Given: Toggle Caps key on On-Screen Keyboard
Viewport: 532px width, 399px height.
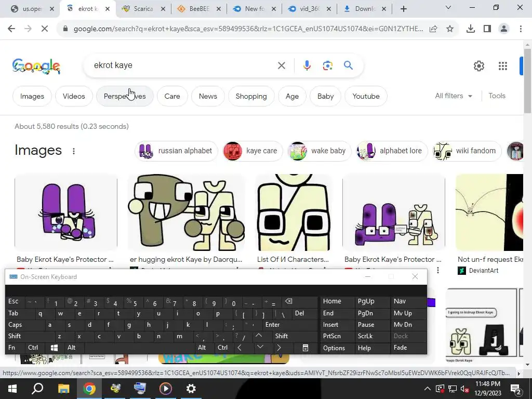Looking at the screenshot, I should tap(25, 325).
